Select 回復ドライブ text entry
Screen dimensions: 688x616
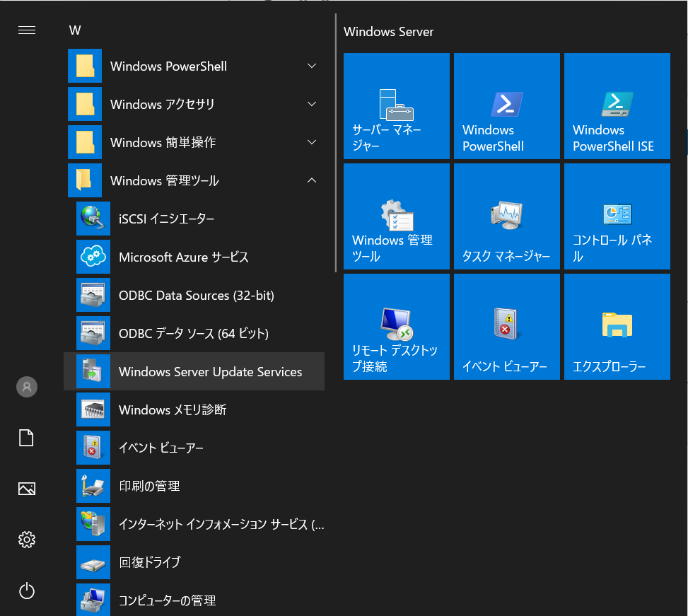(150, 562)
